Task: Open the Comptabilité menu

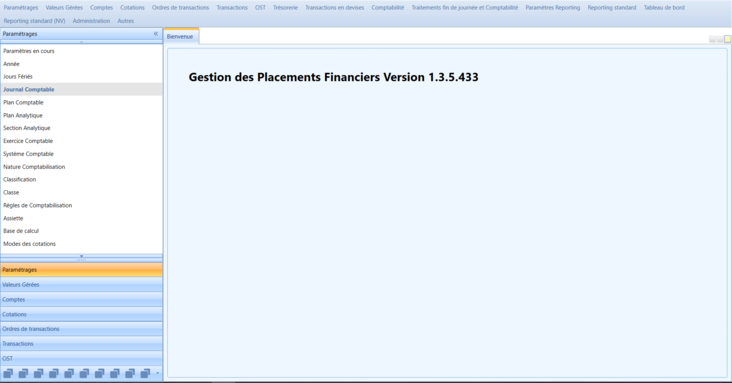Action: [387, 7]
